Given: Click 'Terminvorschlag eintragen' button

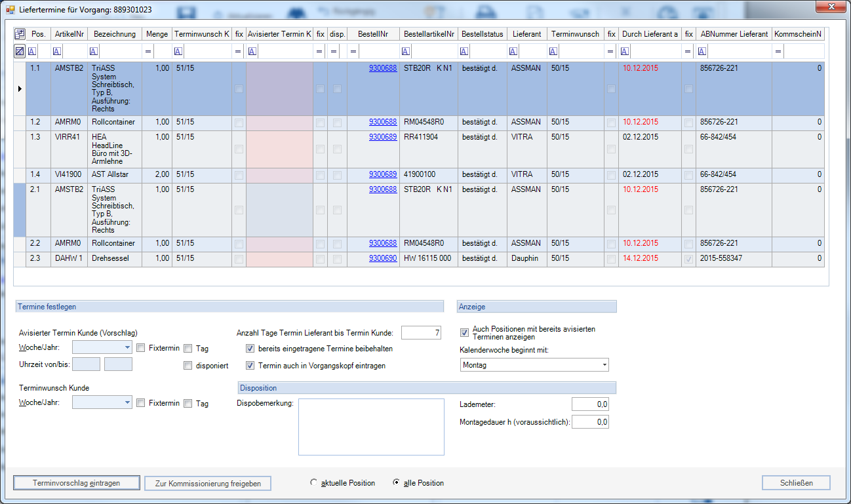Looking at the screenshot, I should tap(76, 483).
